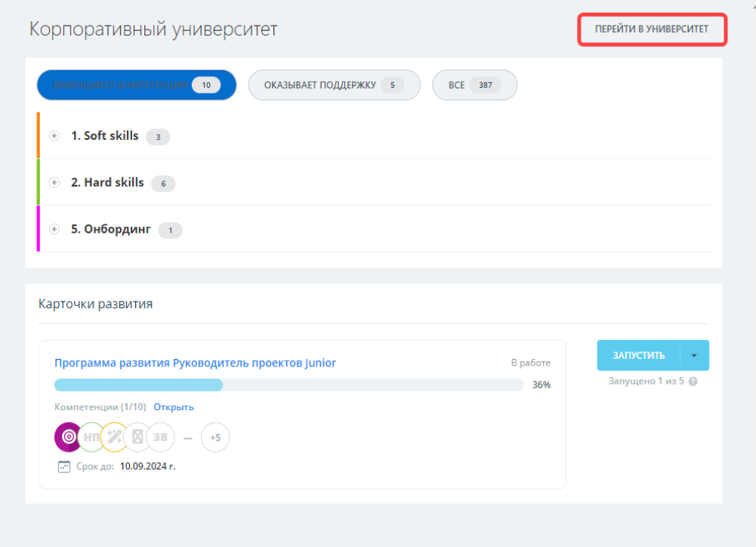Click the purple target competency icon

[x=68, y=437]
